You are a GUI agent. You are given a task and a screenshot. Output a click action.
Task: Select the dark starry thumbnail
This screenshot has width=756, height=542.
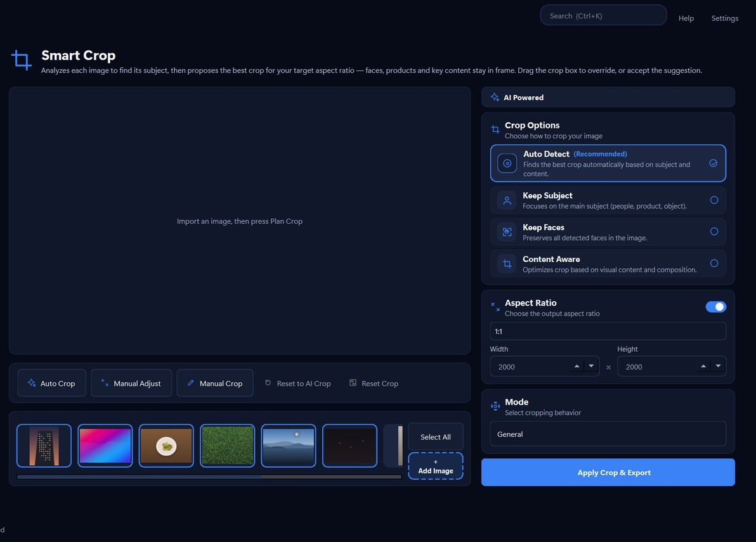coord(349,446)
